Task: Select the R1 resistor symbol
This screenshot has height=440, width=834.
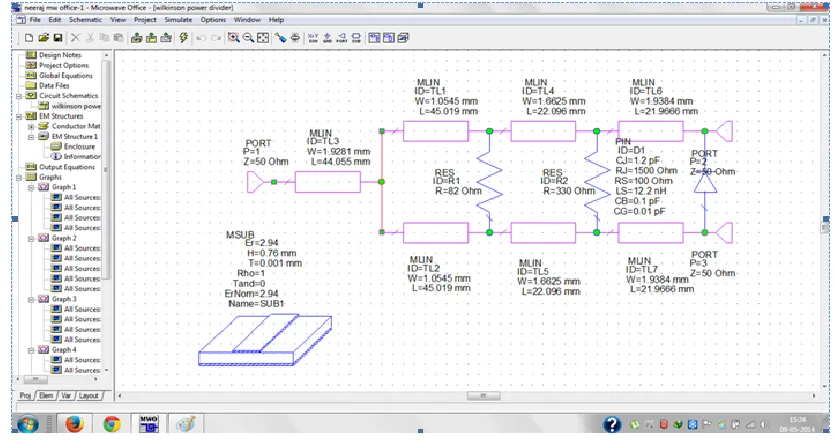Action: [x=489, y=182]
